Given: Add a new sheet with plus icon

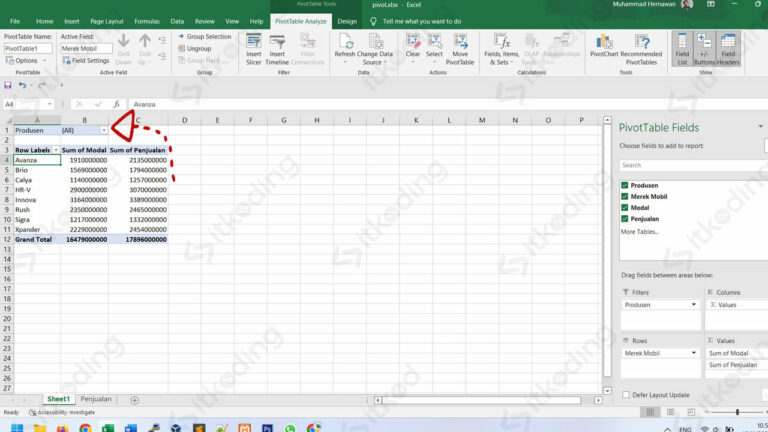Looking at the screenshot, I should tap(134, 400).
